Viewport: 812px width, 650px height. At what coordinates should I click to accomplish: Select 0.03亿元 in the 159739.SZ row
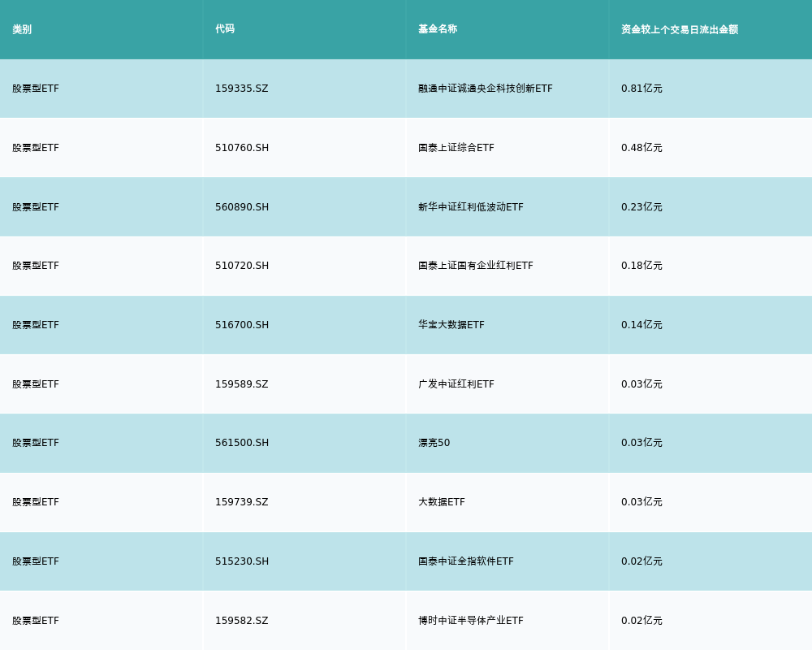click(x=641, y=502)
